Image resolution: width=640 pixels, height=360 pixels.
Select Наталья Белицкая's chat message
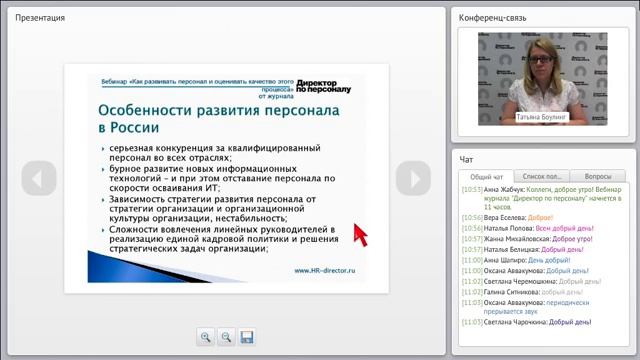point(522,249)
